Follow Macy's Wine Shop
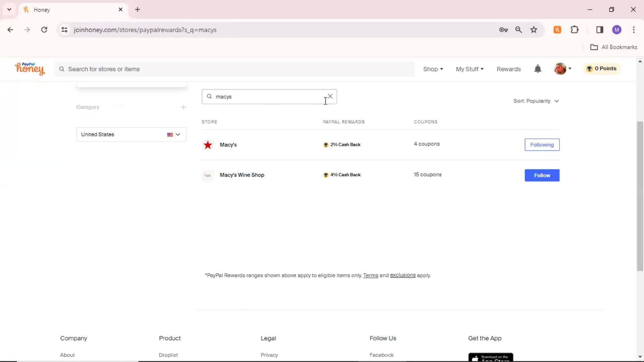The image size is (644, 362). click(x=542, y=175)
